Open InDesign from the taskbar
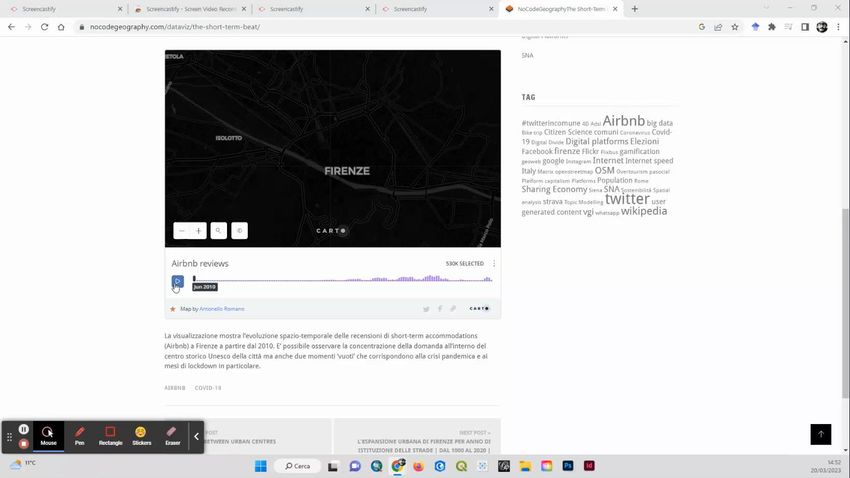The width and height of the screenshot is (850, 478). [589, 466]
